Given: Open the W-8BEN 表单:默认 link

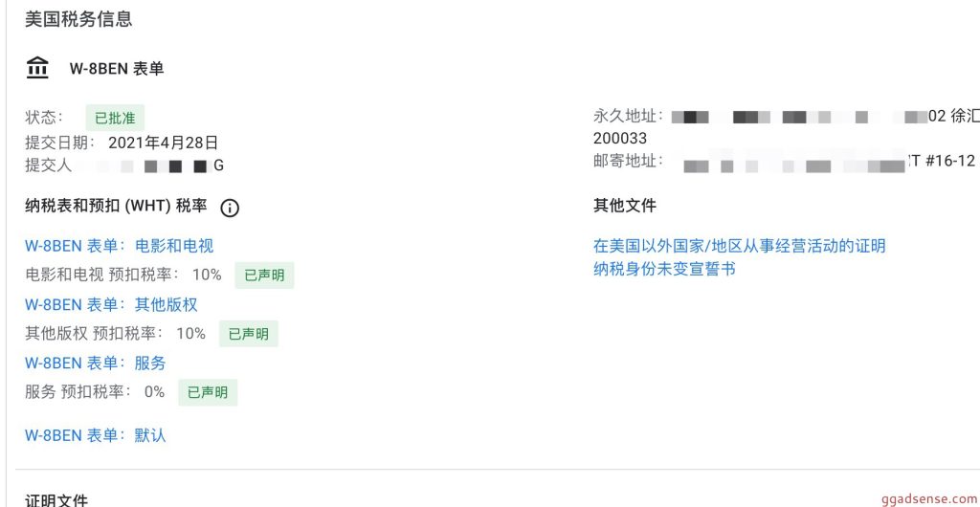Looking at the screenshot, I should point(96,435).
